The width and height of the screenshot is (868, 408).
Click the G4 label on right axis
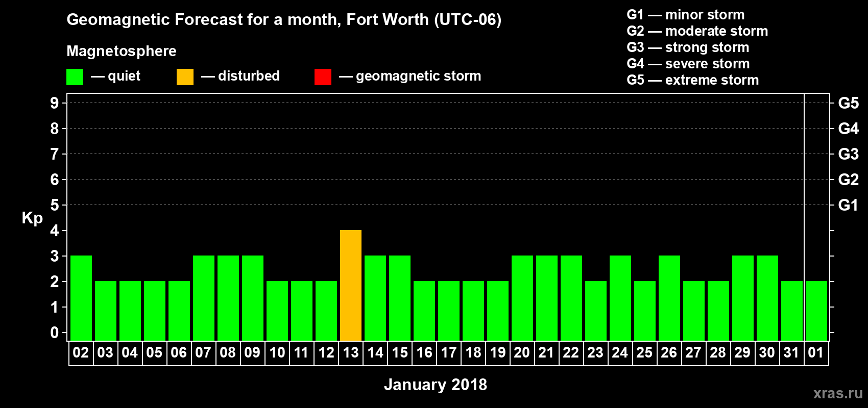(x=849, y=129)
